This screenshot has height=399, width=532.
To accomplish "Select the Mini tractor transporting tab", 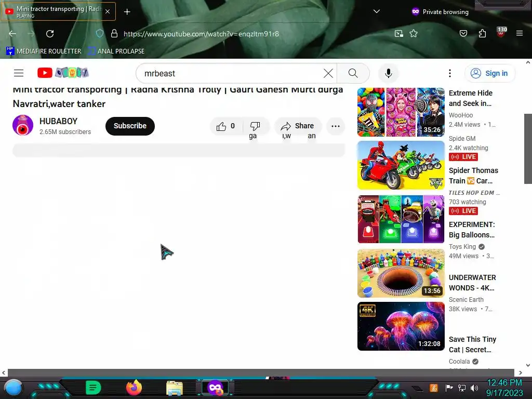I will (58, 11).
